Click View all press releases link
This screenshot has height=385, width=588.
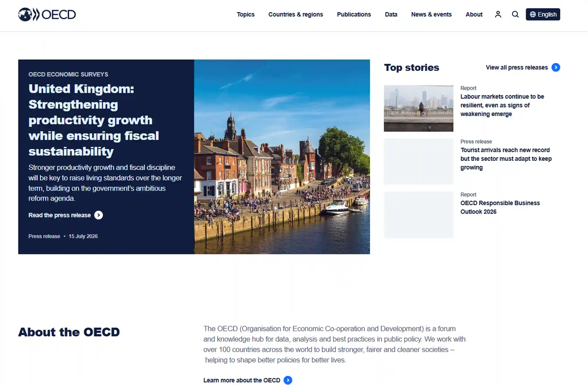(x=517, y=68)
